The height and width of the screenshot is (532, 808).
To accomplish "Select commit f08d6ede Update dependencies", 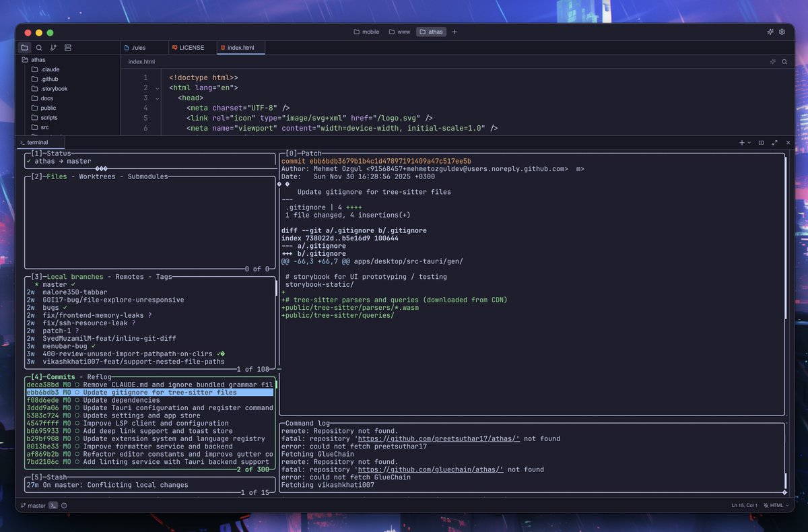I will point(150,400).
